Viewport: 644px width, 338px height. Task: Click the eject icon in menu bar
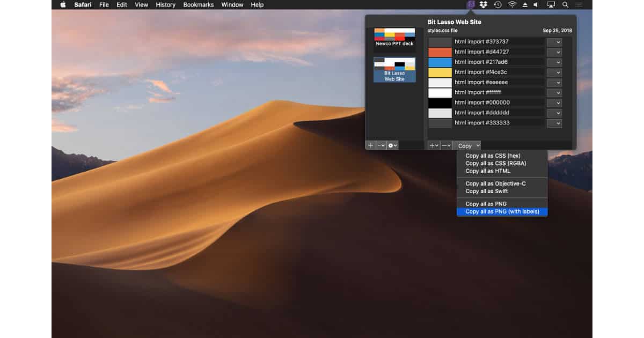point(525,5)
